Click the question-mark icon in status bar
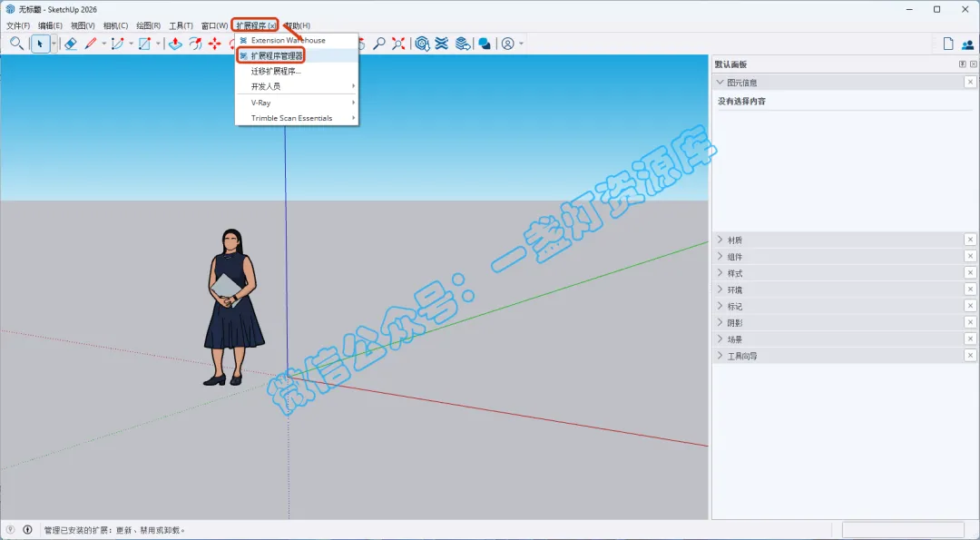 (x=10, y=529)
